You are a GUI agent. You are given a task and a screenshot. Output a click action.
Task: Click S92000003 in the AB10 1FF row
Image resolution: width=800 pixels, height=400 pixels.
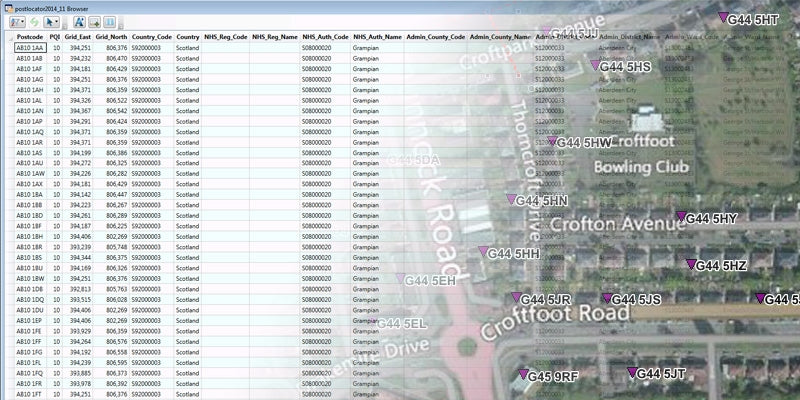(146, 341)
